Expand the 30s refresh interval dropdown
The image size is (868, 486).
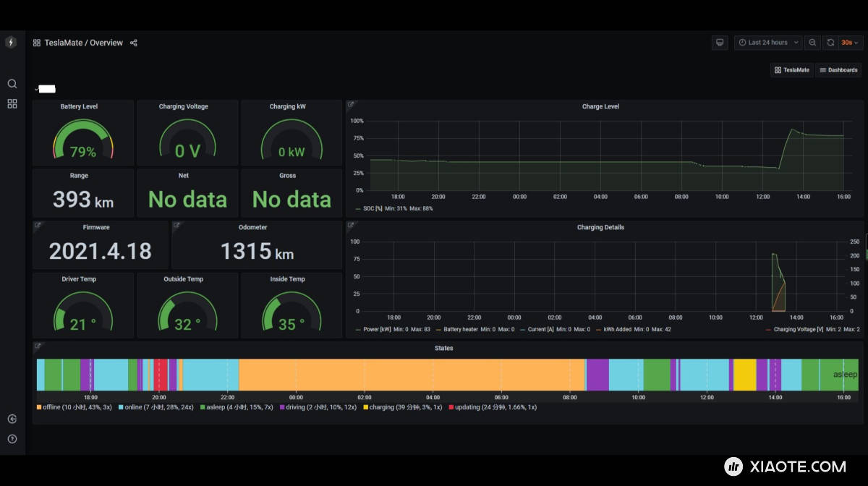(851, 43)
